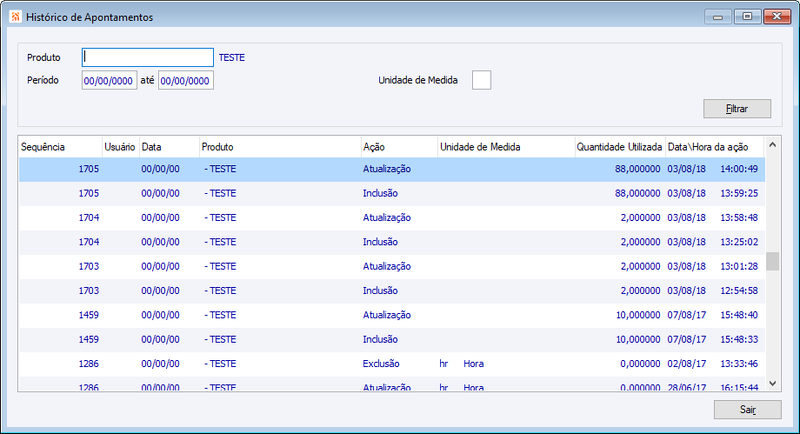800x434 pixels.
Task: Click the Unidade de Medida column header
Action: tap(506, 147)
